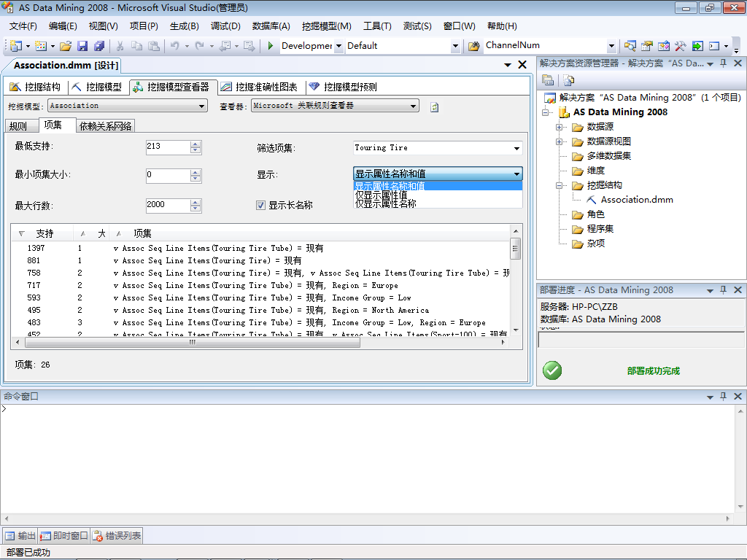Viewport: 747px width, 560px height.
Task: Click the Save All icon
Action: point(99,46)
